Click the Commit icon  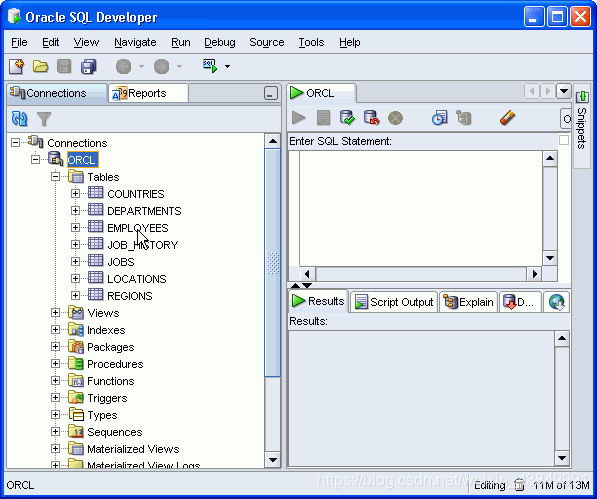click(x=347, y=118)
